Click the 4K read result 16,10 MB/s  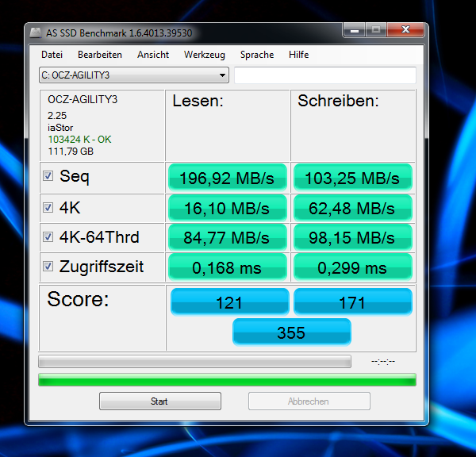click(x=228, y=208)
